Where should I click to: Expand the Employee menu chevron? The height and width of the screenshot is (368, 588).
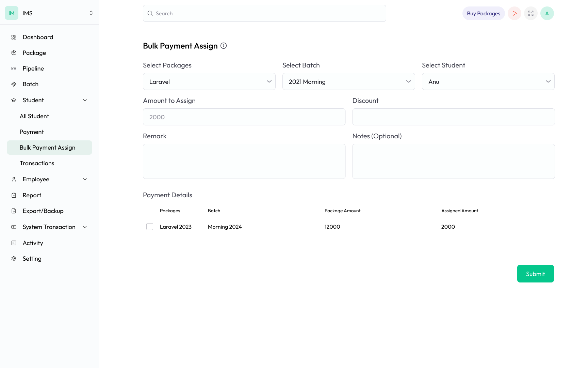[85, 179]
